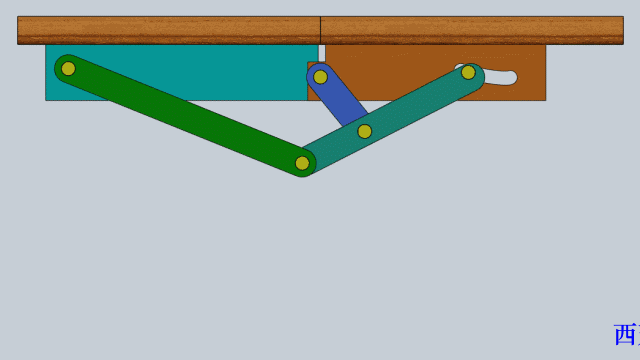Click the yellow pin at the blue link's top
This screenshot has width=640, height=360.
(x=320, y=77)
